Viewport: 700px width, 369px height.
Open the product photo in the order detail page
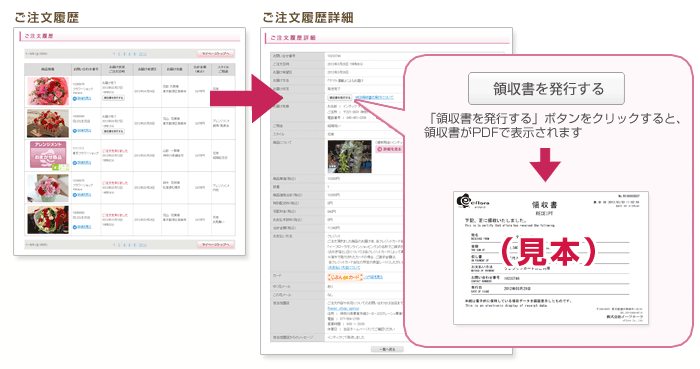coord(350,157)
